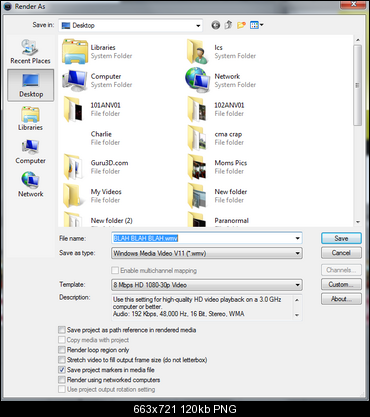This screenshot has height=417, width=370.
Task: Select the Charlie folder name
Action: 101,134
